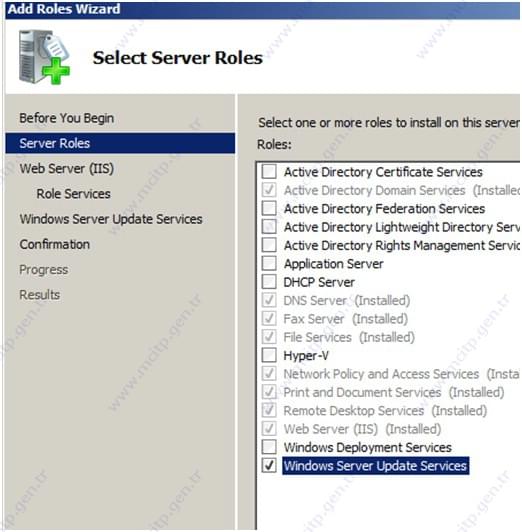
Task: Tick the Hyper-V role checkbox
Action: click(269, 355)
